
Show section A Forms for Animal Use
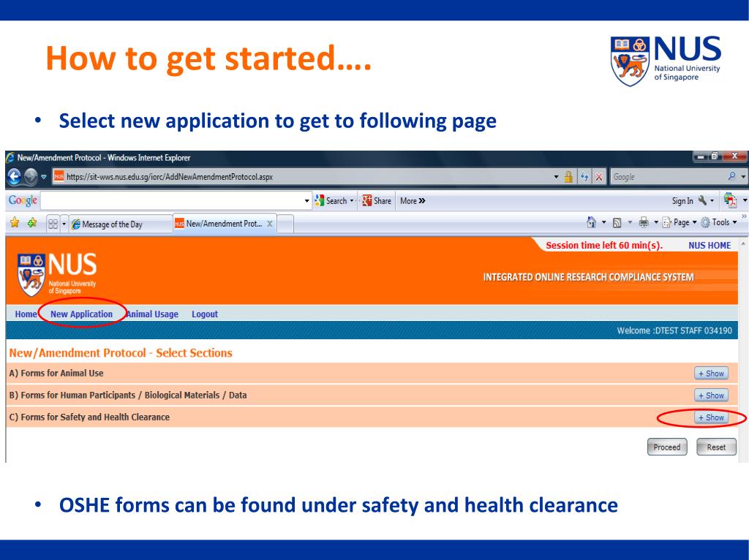point(711,374)
